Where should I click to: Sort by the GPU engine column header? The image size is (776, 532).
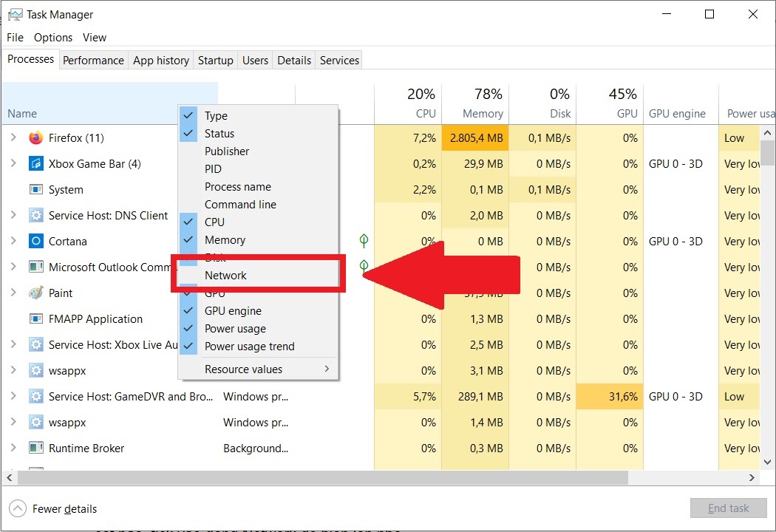tap(681, 103)
